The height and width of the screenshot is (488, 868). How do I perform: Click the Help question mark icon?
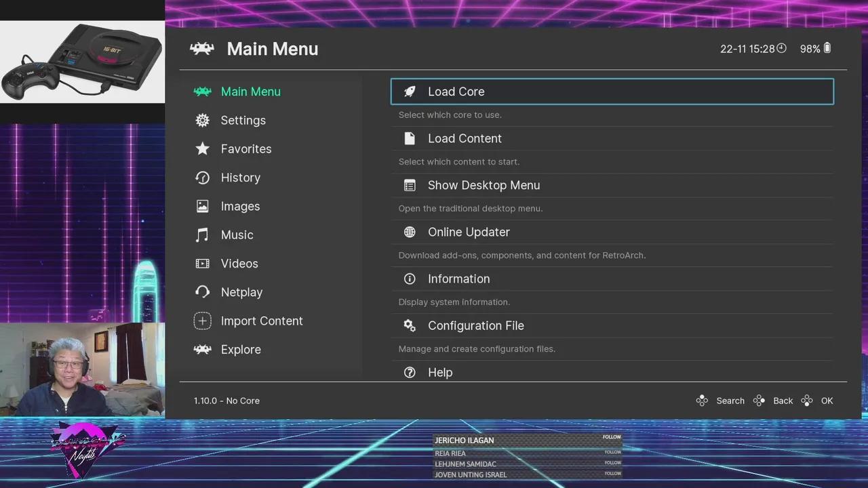[x=410, y=372]
